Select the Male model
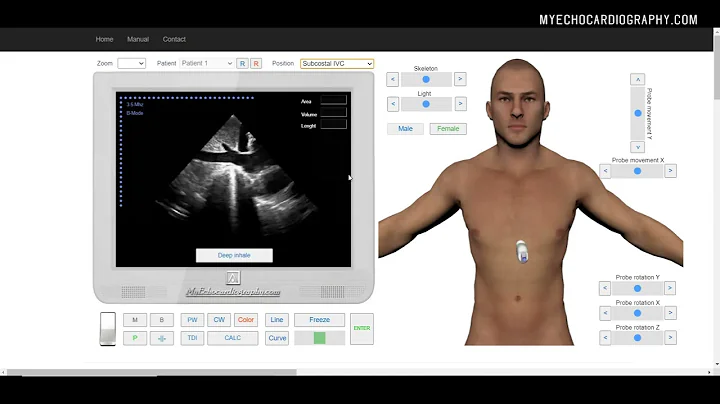This screenshot has height=404, width=720. pyautogui.click(x=405, y=129)
